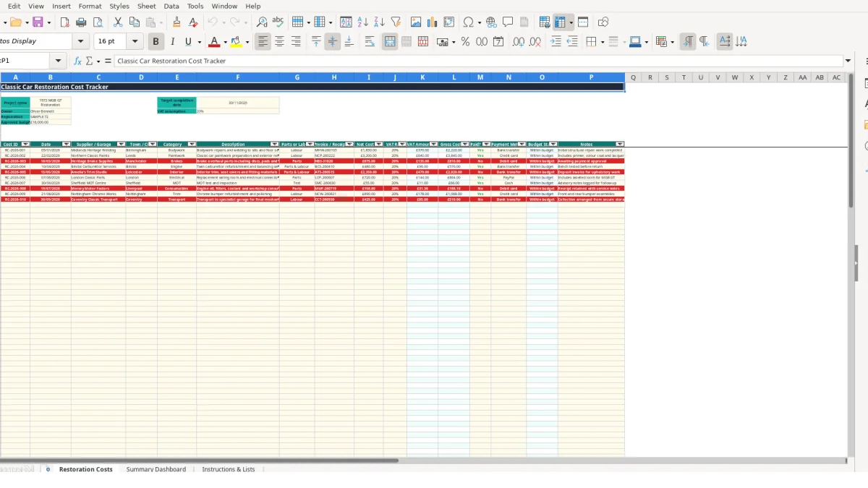
Task: Open the Tools menu
Action: coord(195,6)
